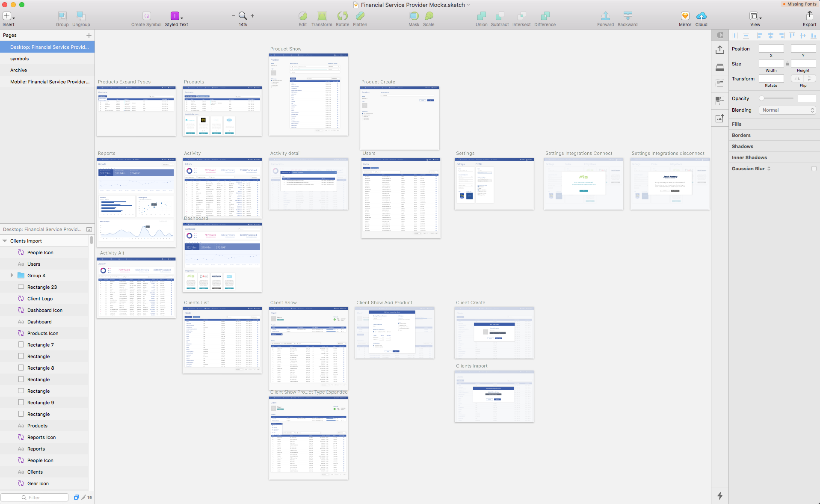The height and width of the screenshot is (504, 820).
Task: Open the Mirror preview icon
Action: pos(685,16)
